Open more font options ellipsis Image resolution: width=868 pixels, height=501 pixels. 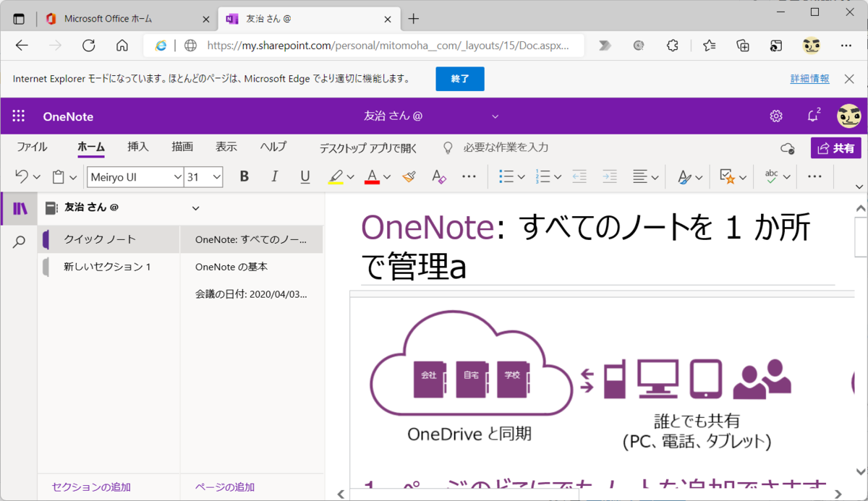click(x=469, y=176)
